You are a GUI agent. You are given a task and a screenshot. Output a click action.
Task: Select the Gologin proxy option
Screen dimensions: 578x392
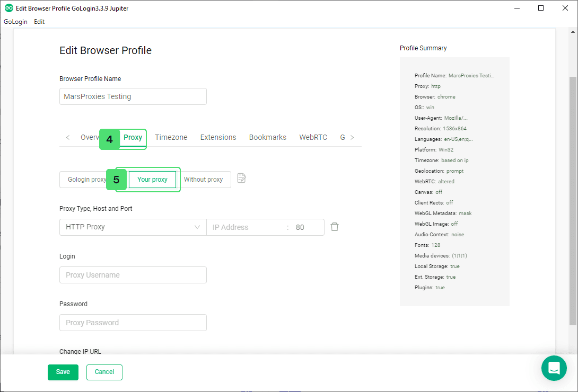(x=85, y=180)
